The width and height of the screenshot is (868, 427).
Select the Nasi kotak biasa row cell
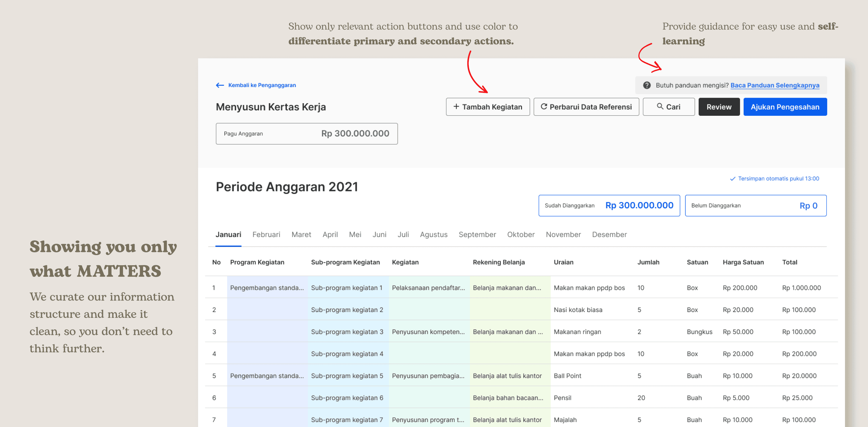[578, 310]
